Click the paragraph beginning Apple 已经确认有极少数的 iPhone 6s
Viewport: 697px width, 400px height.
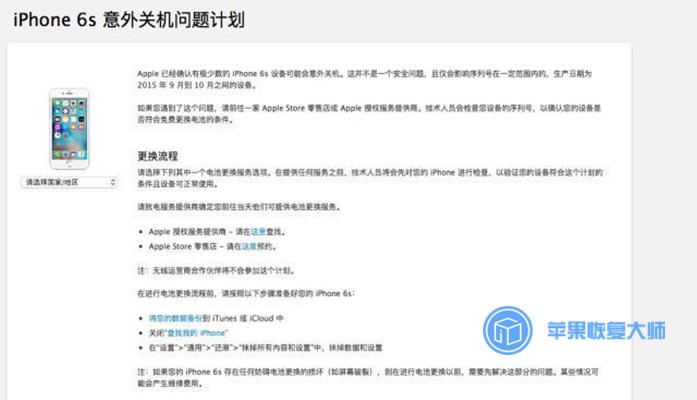(x=365, y=79)
